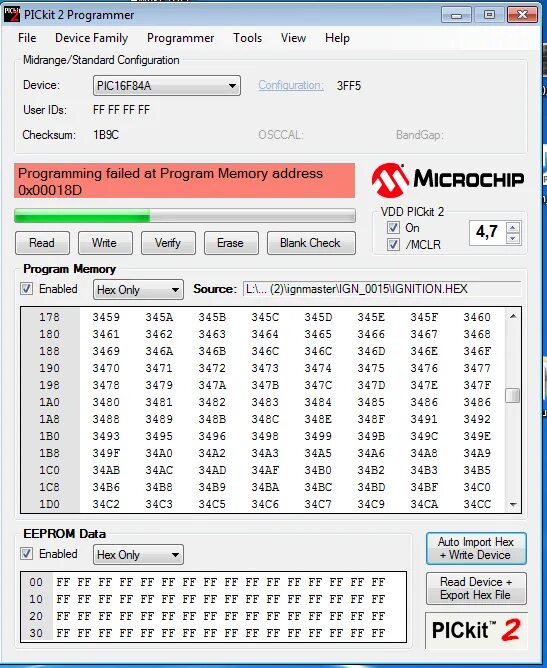Toggle EEPROM Data Enabled checkbox
547x668 pixels.
(26, 554)
